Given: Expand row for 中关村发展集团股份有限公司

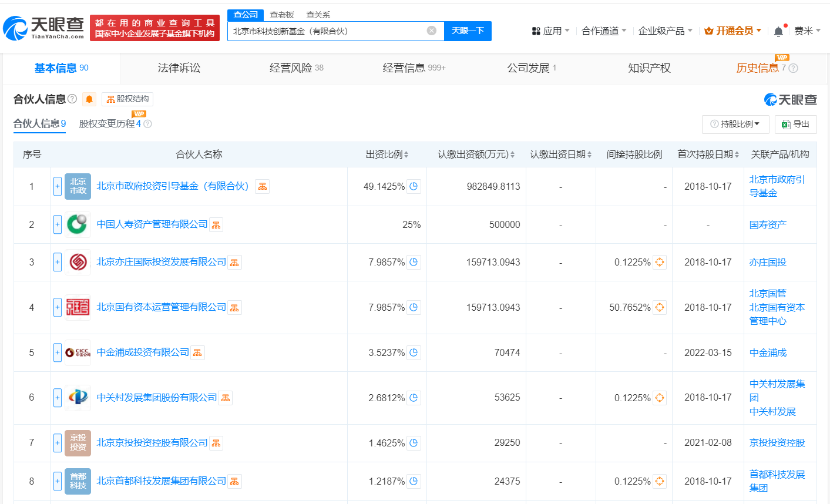Looking at the screenshot, I should [x=58, y=398].
